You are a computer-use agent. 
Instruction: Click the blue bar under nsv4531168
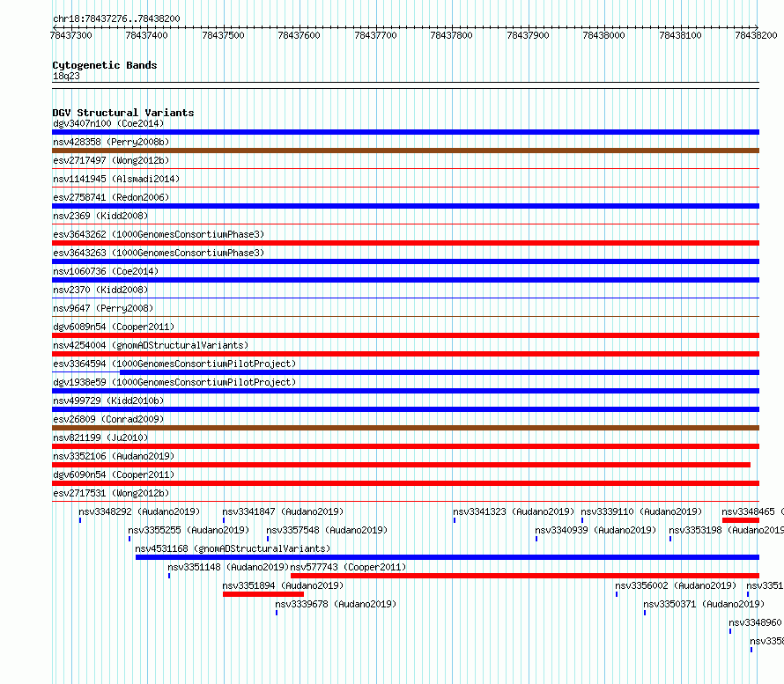point(447,557)
